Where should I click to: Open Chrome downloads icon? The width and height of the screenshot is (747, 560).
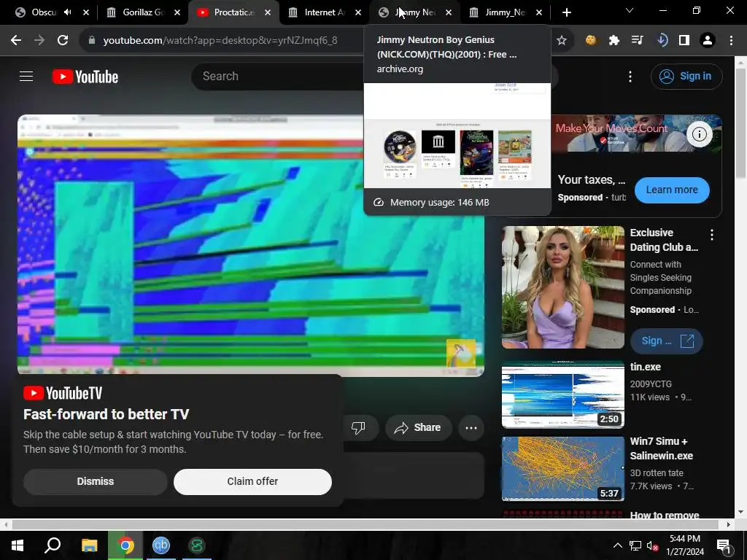(x=661, y=41)
